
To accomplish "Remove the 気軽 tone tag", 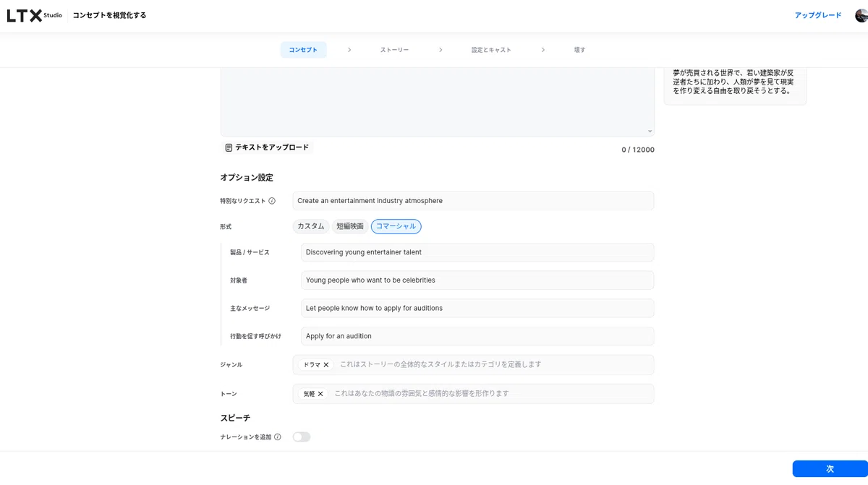I will (x=320, y=394).
